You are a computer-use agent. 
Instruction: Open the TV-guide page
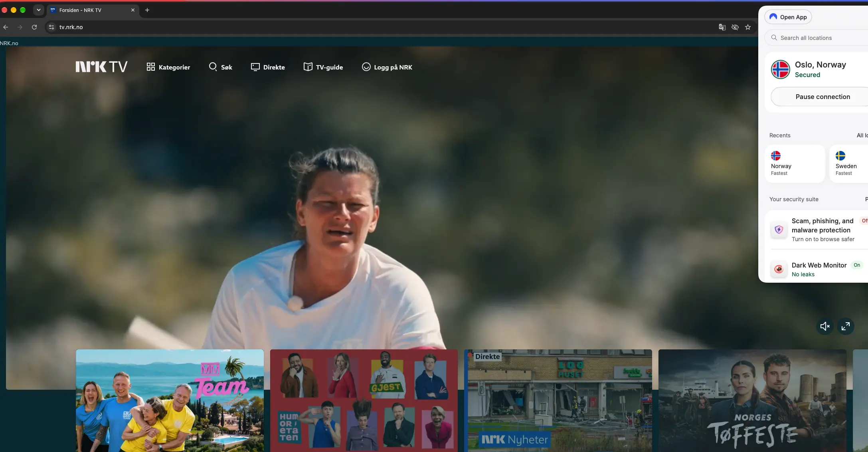323,67
